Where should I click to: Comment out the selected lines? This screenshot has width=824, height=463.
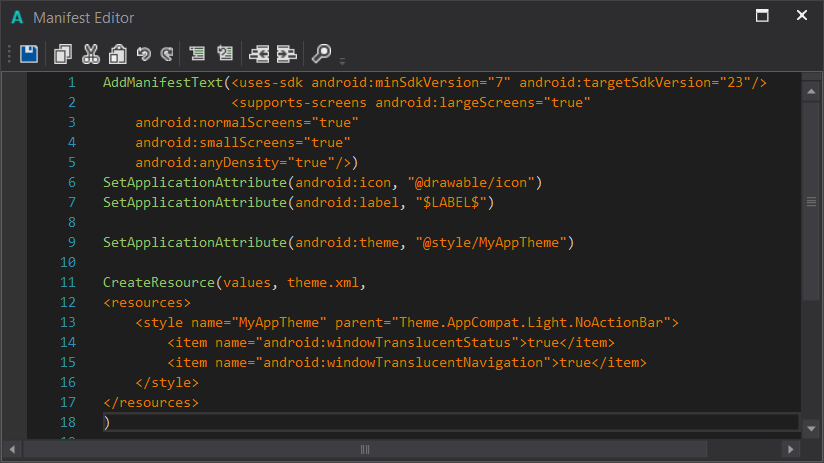197,54
